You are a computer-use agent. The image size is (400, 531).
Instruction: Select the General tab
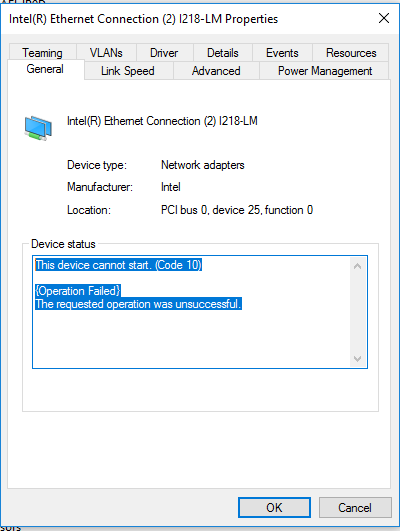[x=45, y=69]
